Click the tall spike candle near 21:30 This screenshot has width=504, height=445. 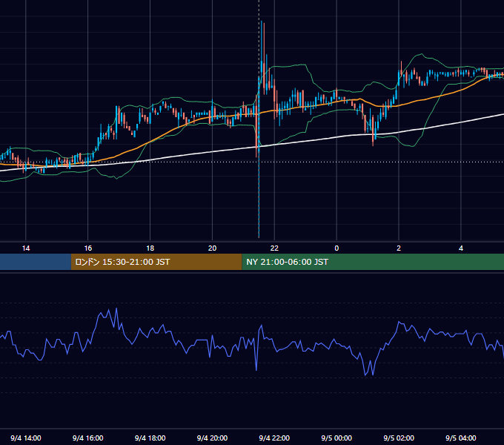(x=262, y=51)
